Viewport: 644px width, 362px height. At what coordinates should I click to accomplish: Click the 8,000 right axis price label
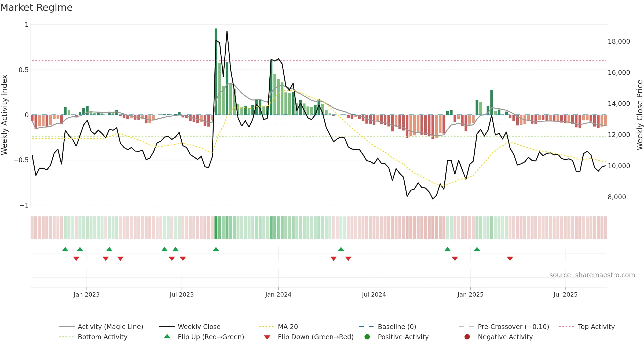(617, 197)
